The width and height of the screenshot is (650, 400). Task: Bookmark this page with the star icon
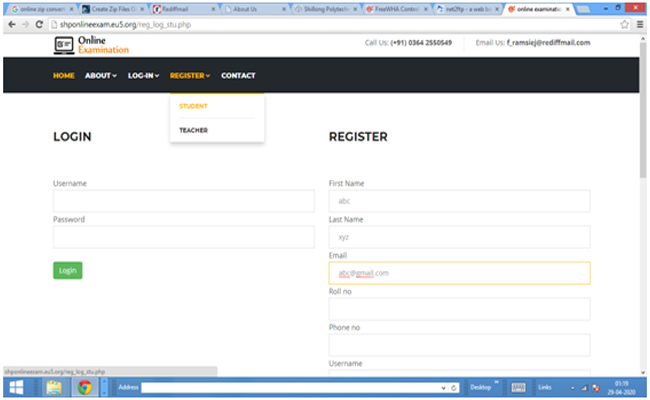click(624, 23)
